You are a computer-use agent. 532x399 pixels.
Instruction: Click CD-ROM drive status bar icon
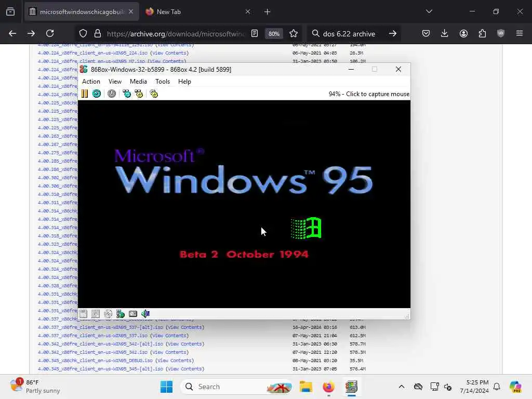pos(108,314)
